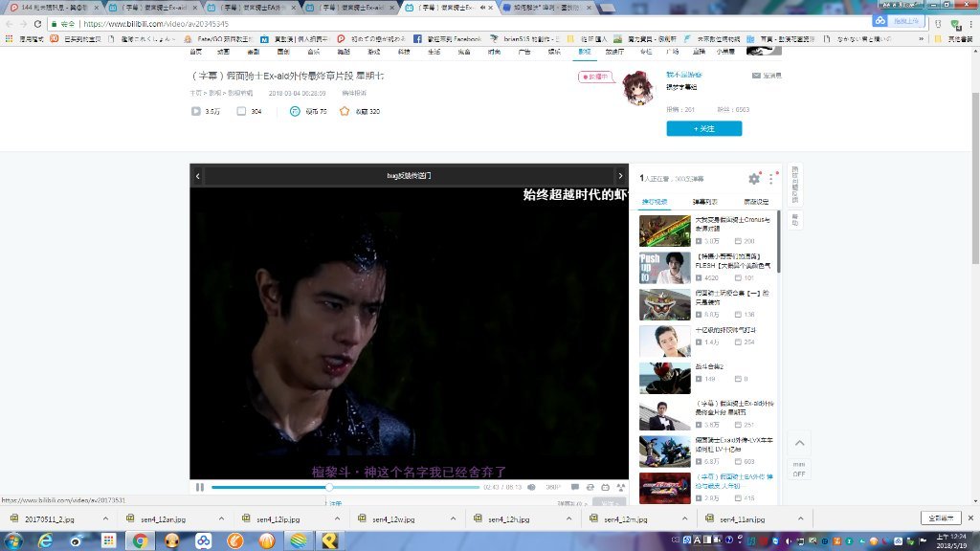
Task: Open the dropdown arrow for sen4_12an.jpg download
Action: 221,519
